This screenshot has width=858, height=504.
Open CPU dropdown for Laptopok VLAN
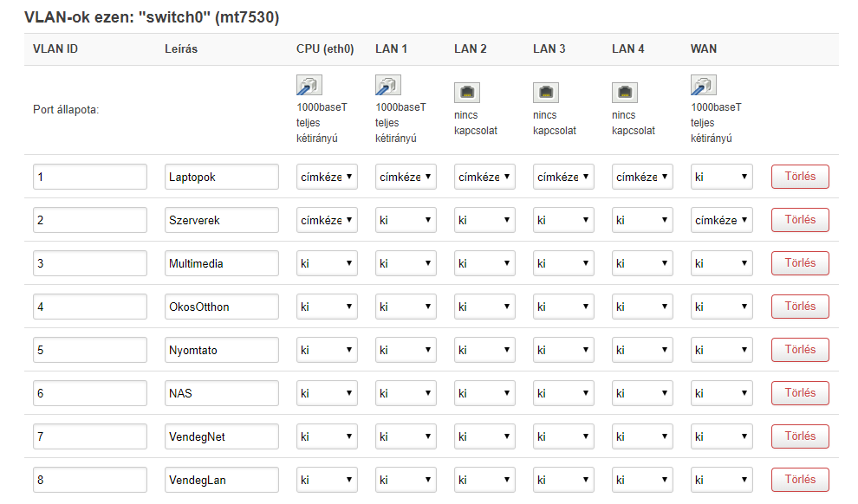click(x=327, y=177)
